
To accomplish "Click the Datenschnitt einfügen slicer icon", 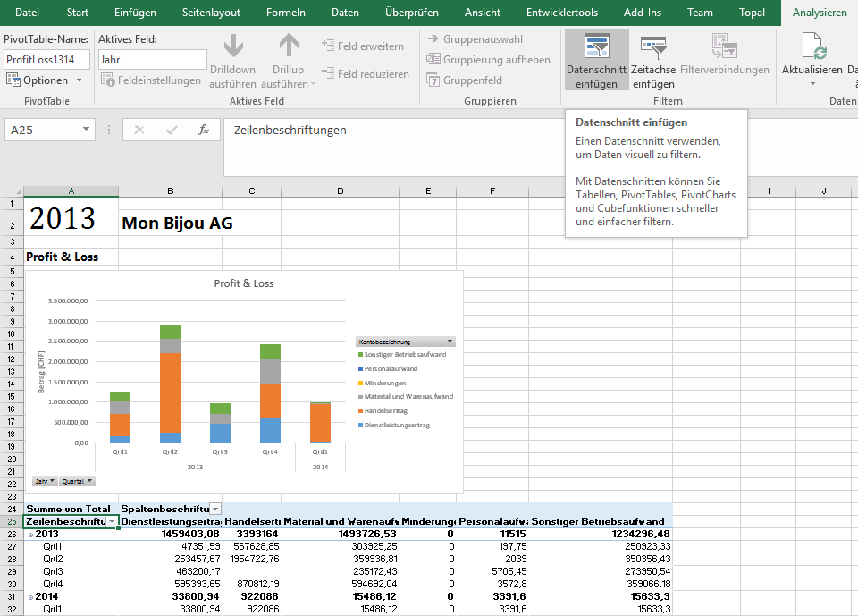I will coord(596,46).
